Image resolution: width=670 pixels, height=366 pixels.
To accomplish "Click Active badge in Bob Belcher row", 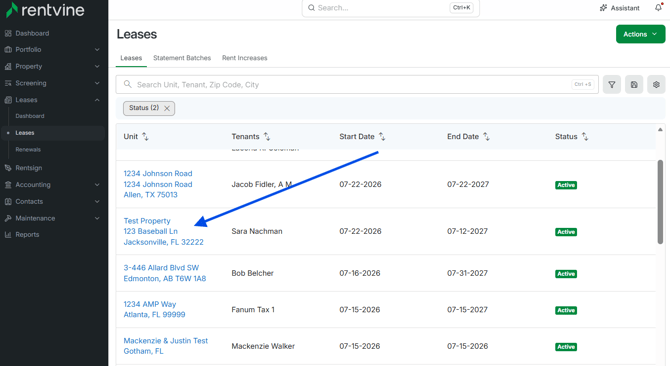I will coord(566,274).
